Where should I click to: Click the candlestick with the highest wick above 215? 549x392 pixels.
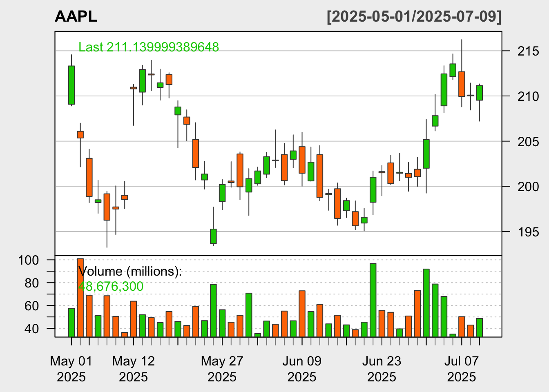pyautogui.click(x=462, y=84)
